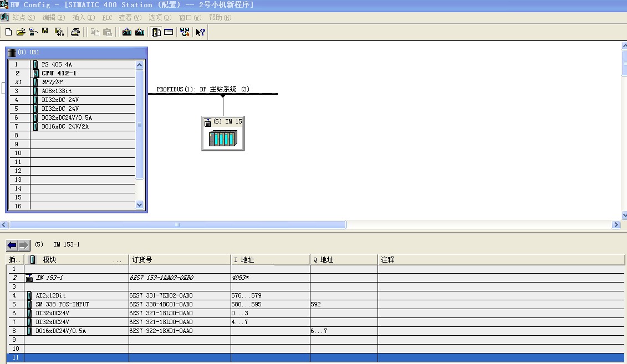Open the PLC menu

click(x=107, y=18)
